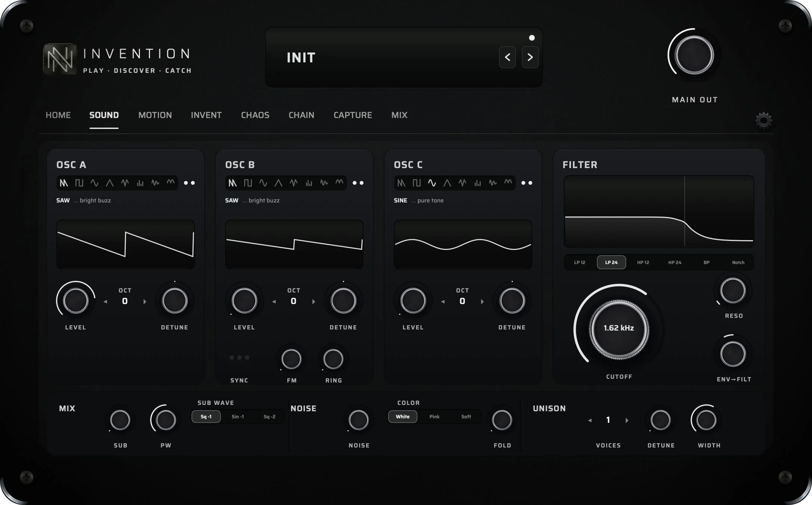Set noise color to Pink
812x505 pixels.
434,416
